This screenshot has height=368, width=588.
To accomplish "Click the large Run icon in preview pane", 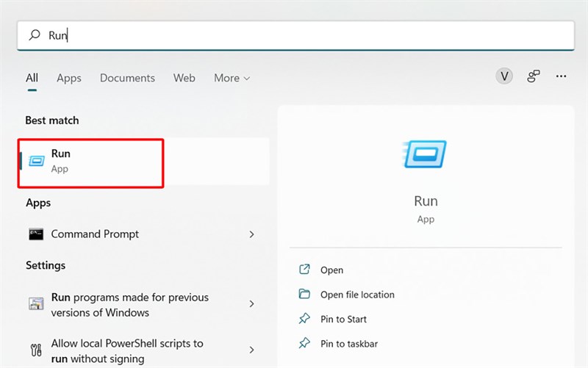I will click(426, 155).
